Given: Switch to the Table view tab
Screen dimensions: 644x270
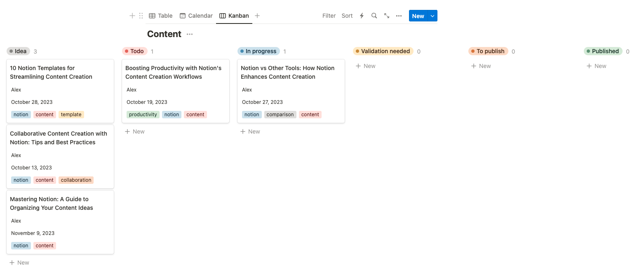Looking at the screenshot, I should tap(161, 16).
